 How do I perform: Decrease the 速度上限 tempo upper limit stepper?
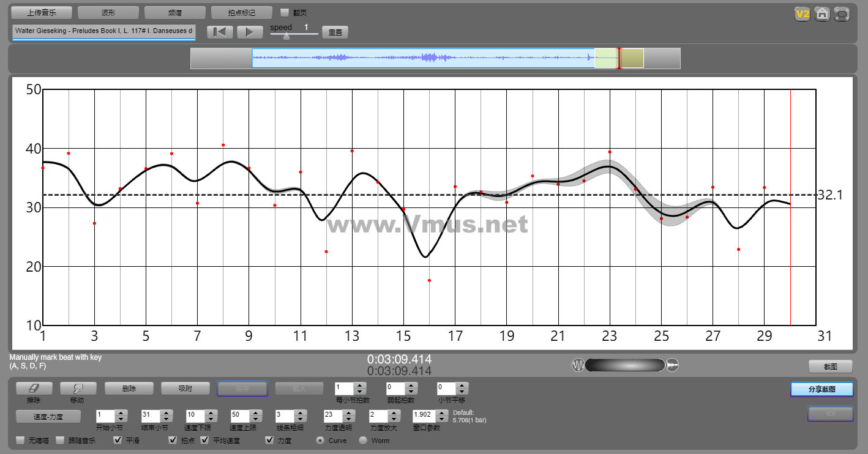[256, 419]
